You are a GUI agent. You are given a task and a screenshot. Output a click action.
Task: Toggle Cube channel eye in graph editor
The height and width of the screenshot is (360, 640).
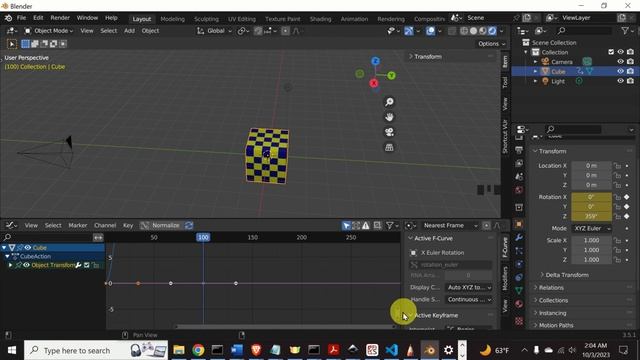point(28,247)
